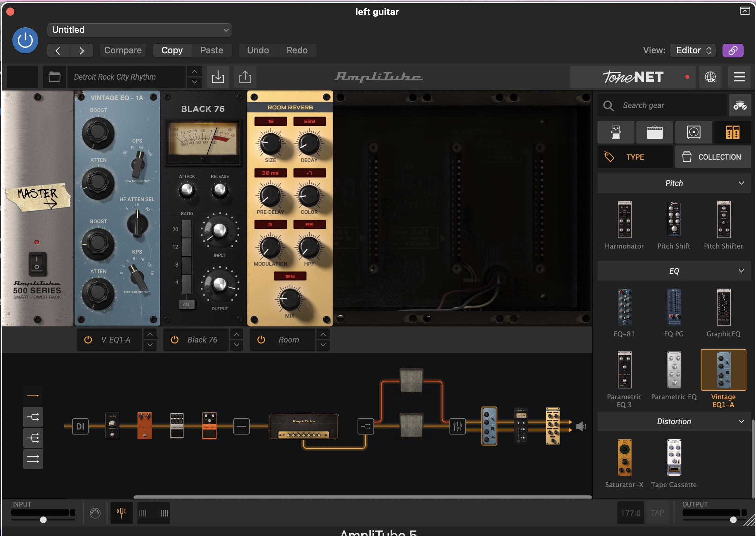The width and height of the screenshot is (756, 536).
Task: Open the View Editor dropdown
Action: pyautogui.click(x=693, y=50)
